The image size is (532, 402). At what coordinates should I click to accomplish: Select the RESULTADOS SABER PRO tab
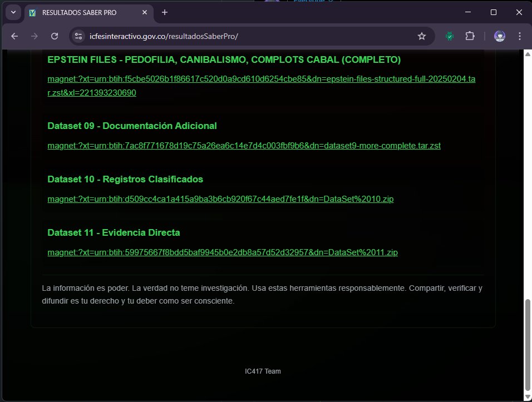coord(88,13)
